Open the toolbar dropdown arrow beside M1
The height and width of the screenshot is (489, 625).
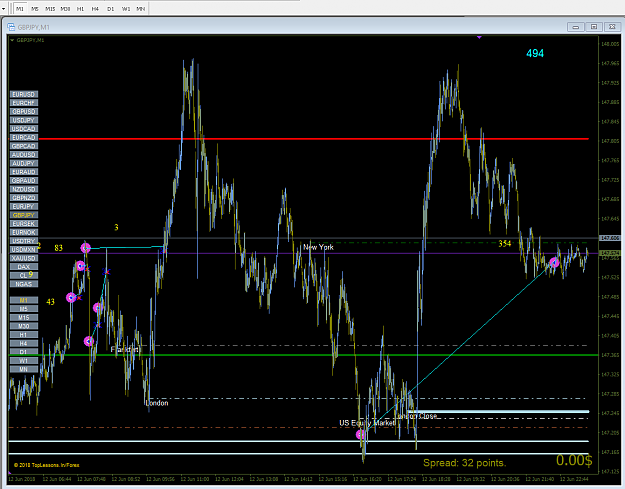click(4, 8)
